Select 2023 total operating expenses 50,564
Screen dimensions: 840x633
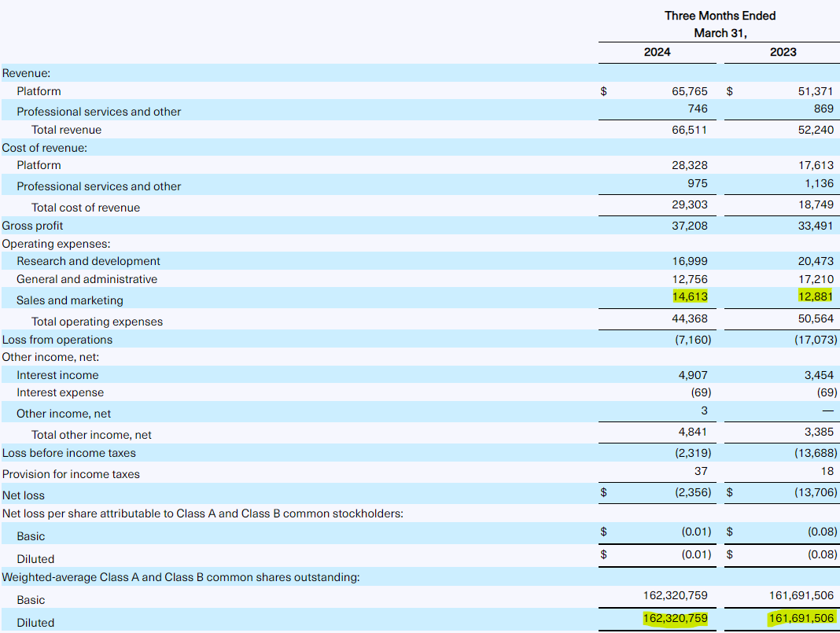pos(816,318)
